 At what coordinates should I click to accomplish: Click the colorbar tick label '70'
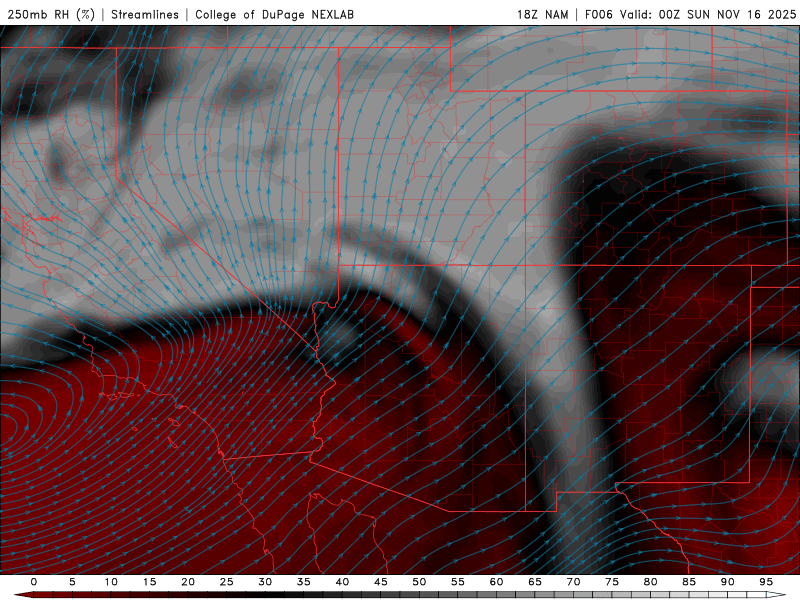pyautogui.click(x=573, y=582)
